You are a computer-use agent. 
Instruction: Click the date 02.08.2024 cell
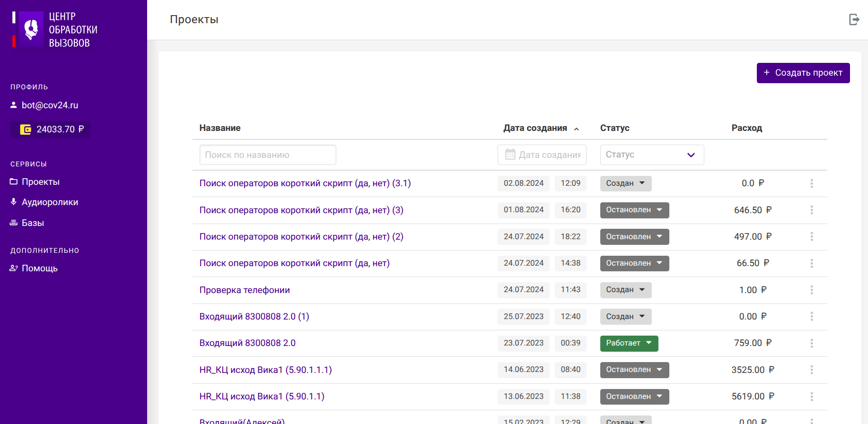tap(524, 183)
